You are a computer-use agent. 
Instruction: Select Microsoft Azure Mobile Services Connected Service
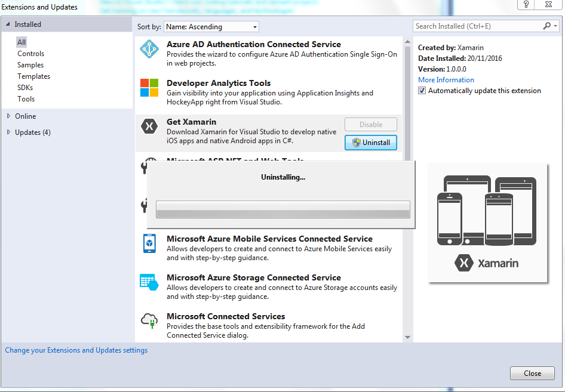pyautogui.click(x=269, y=239)
